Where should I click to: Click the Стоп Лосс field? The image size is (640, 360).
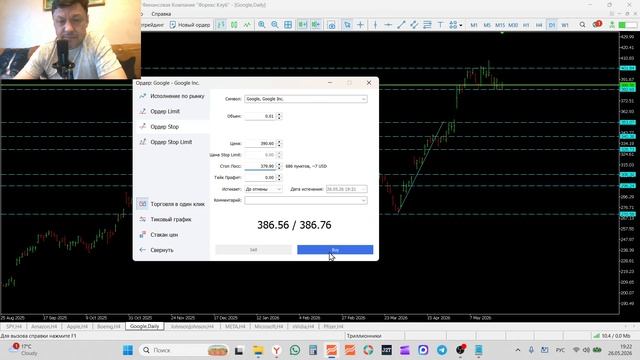260,166
